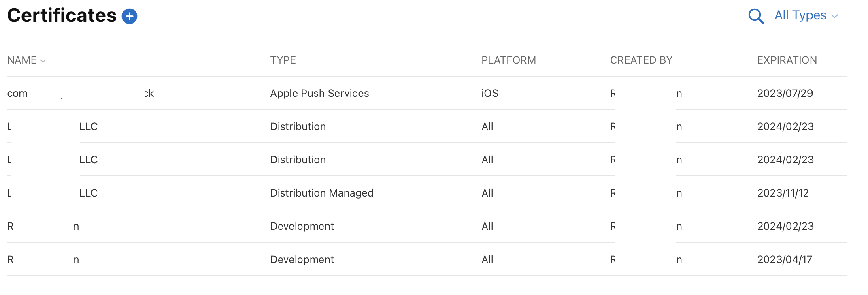
Task: Open the certificate search magnifier icon
Action: [755, 16]
